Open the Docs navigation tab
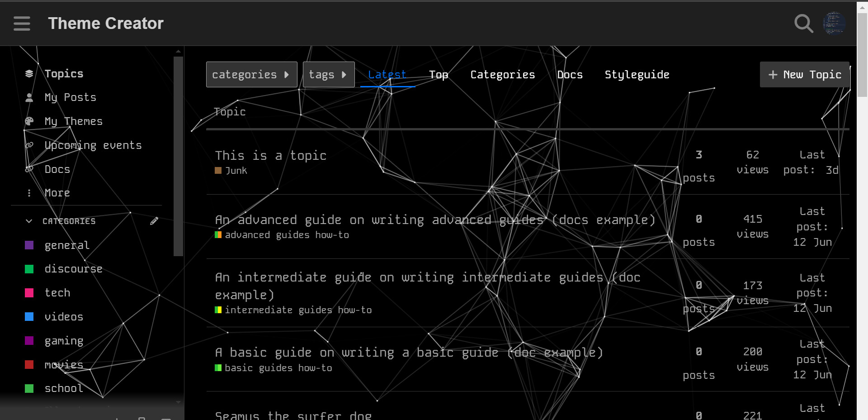The width and height of the screenshot is (868, 420). tap(570, 75)
